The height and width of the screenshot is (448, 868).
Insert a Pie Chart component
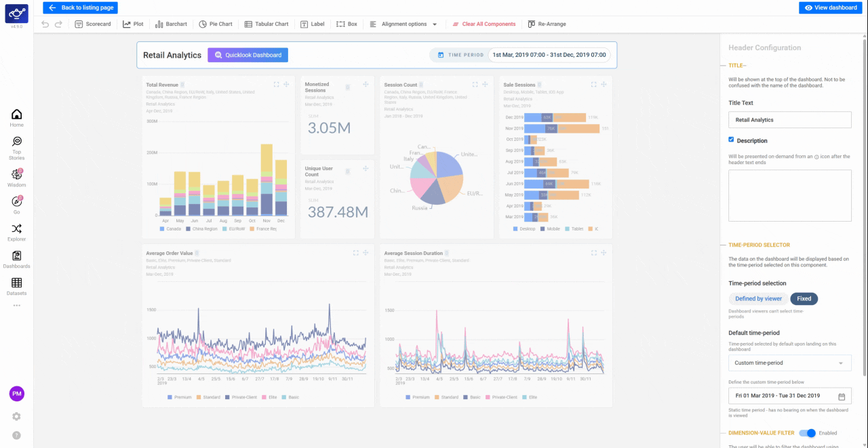pos(216,24)
